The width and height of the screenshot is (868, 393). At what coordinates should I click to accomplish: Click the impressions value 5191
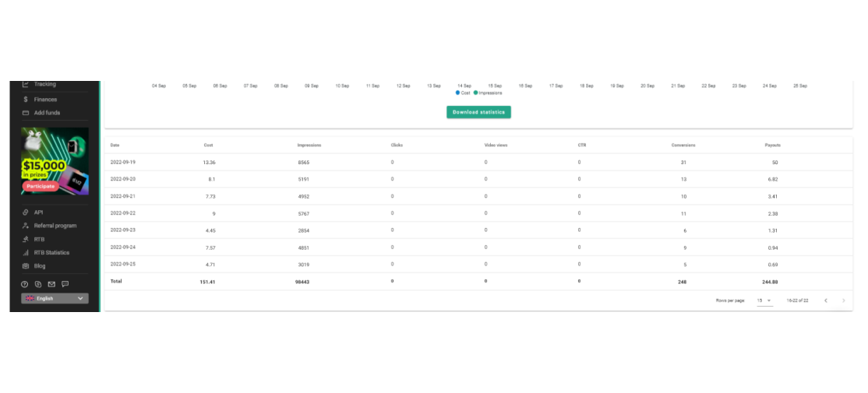pyautogui.click(x=303, y=180)
